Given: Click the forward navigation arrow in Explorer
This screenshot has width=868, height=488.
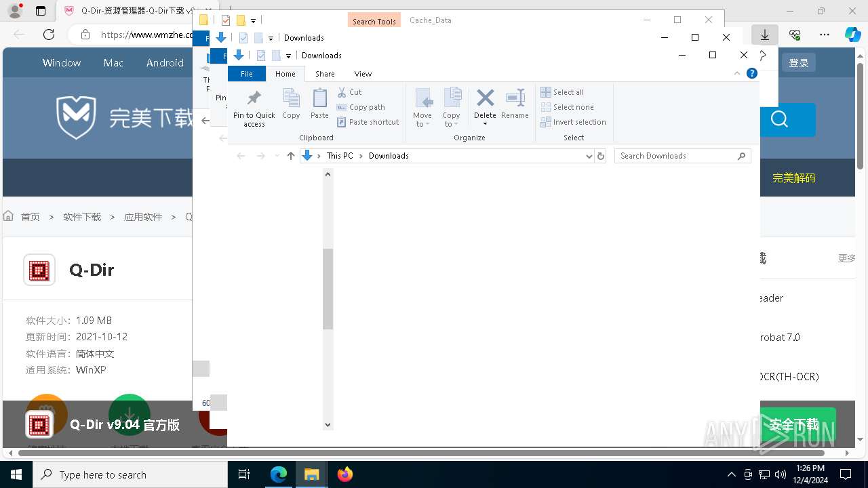Looking at the screenshot, I should [x=261, y=156].
